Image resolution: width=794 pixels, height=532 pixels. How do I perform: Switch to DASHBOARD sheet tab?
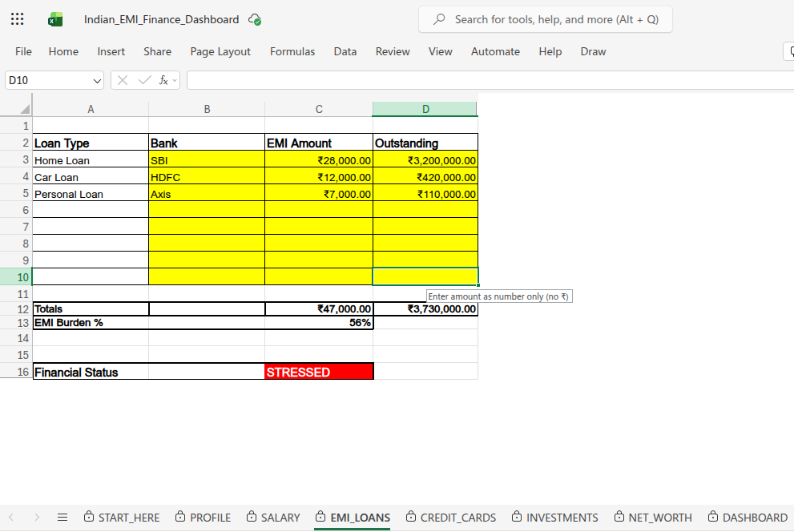[x=748, y=518]
